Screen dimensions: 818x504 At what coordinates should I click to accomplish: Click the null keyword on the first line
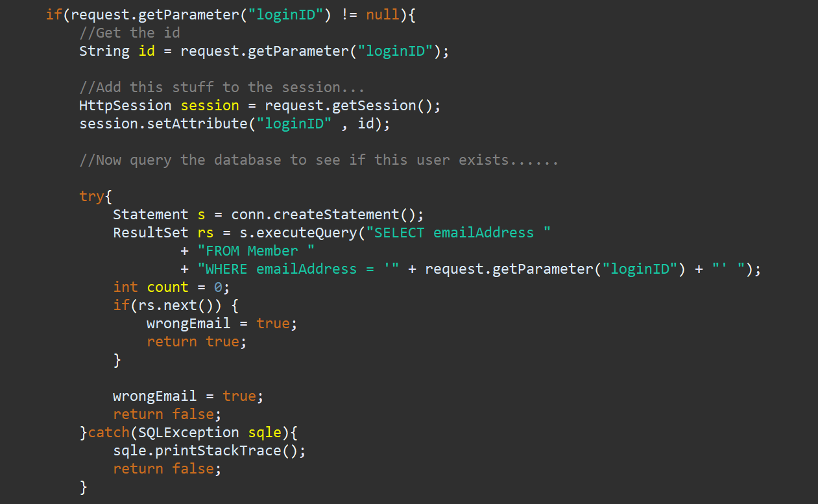pyautogui.click(x=383, y=15)
